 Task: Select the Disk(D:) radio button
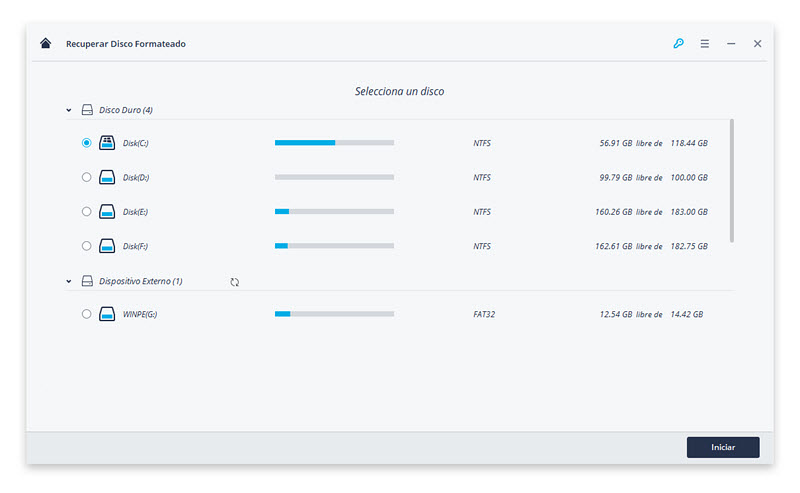[86, 177]
